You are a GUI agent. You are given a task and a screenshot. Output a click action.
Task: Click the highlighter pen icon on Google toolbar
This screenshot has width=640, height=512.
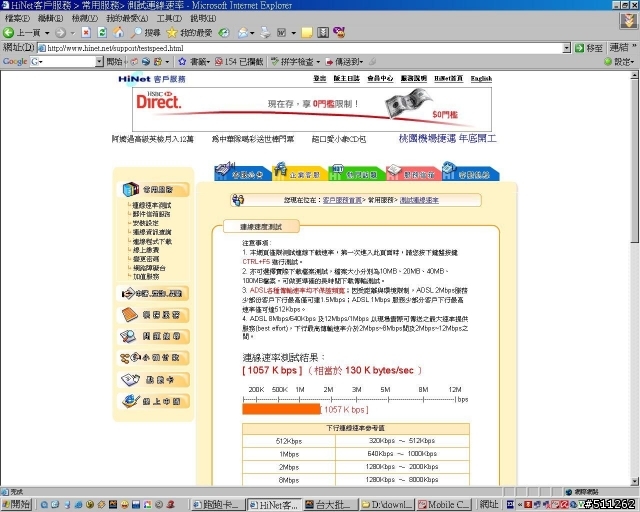[x=372, y=62]
